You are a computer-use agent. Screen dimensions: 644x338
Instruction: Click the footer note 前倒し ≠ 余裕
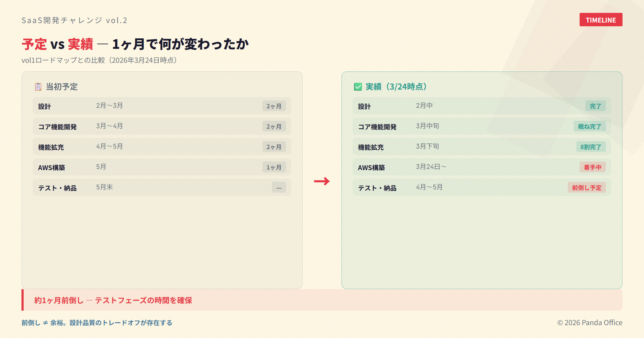(x=97, y=323)
